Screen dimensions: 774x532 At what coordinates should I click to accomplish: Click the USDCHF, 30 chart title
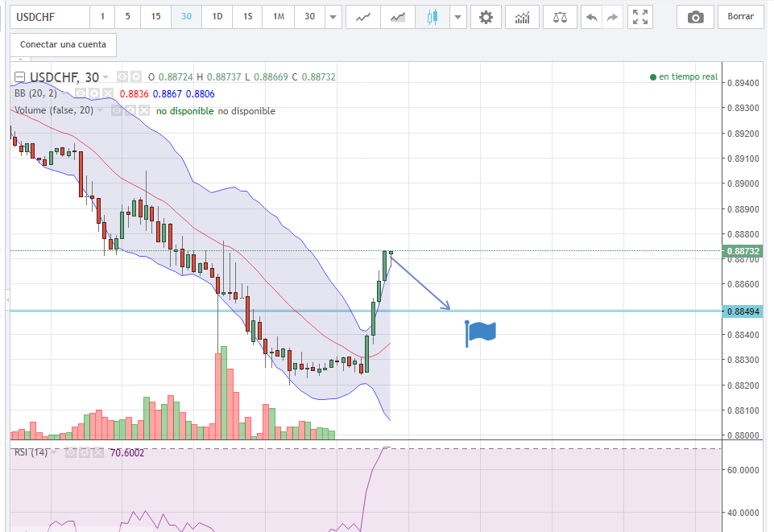click(x=64, y=77)
